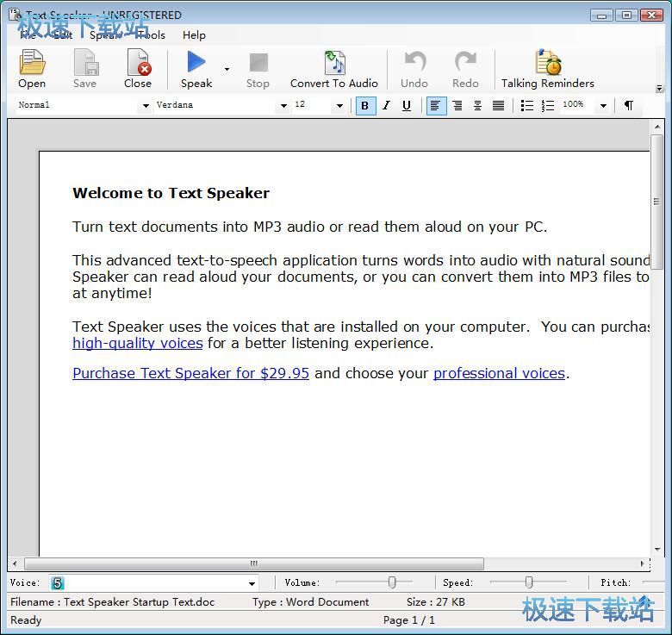This screenshot has width=672, height=635.
Task: Open the Normal style dropdown
Action: coord(146,105)
